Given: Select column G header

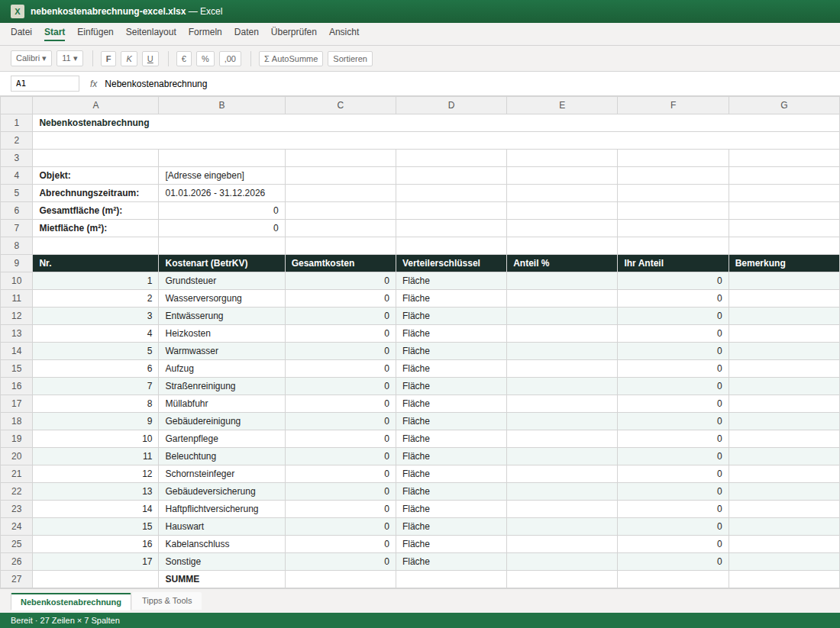Looking at the screenshot, I should coord(783,105).
